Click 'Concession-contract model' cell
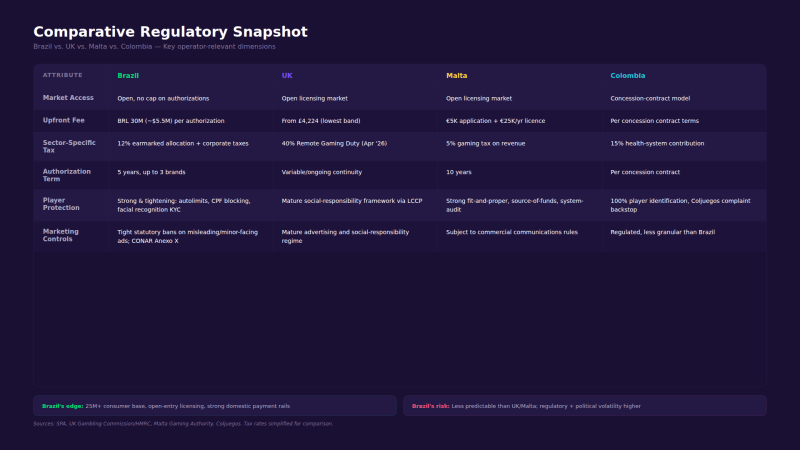This screenshot has height=450, width=800. click(x=650, y=98)
